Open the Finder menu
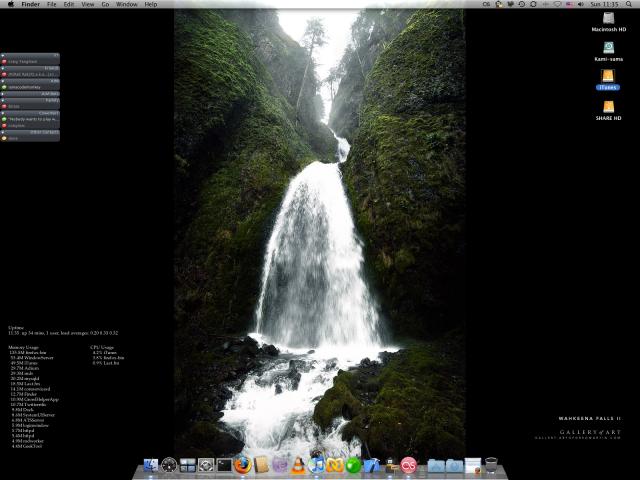The image size is (640, 480). pos(31,4)
